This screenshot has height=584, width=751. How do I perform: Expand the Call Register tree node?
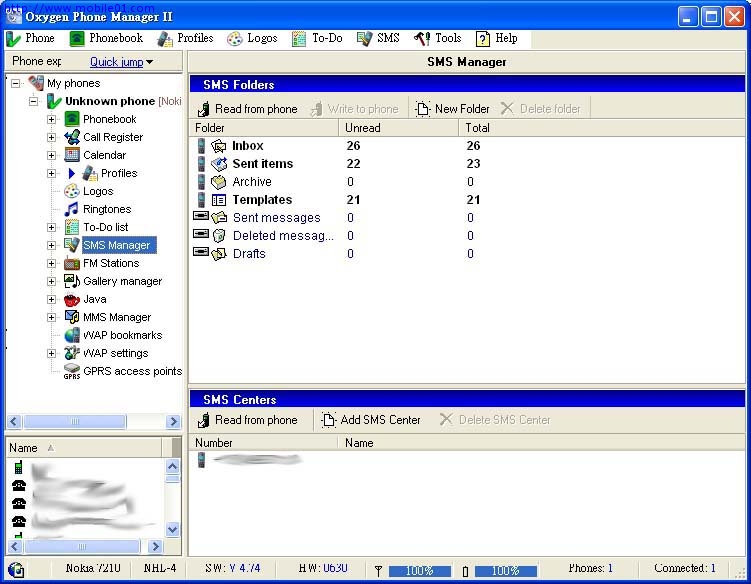pyautogui.click(x=51, y=137)
